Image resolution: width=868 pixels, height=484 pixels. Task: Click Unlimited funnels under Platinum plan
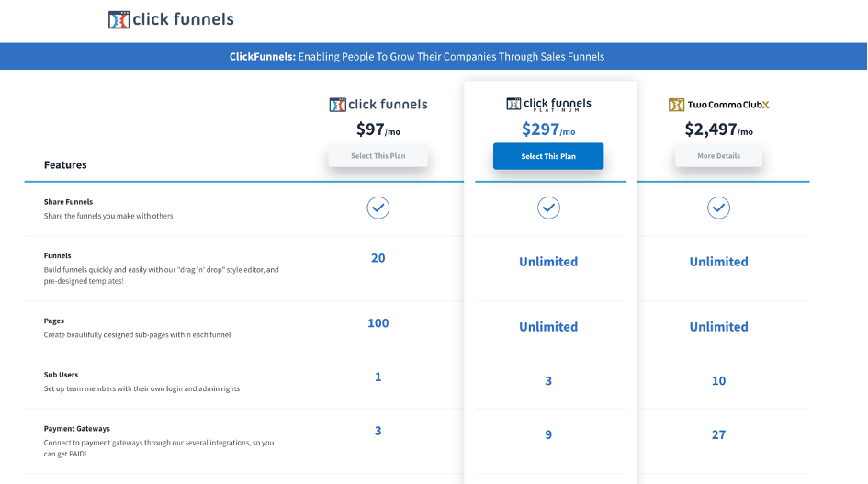[x=548, y=262]
